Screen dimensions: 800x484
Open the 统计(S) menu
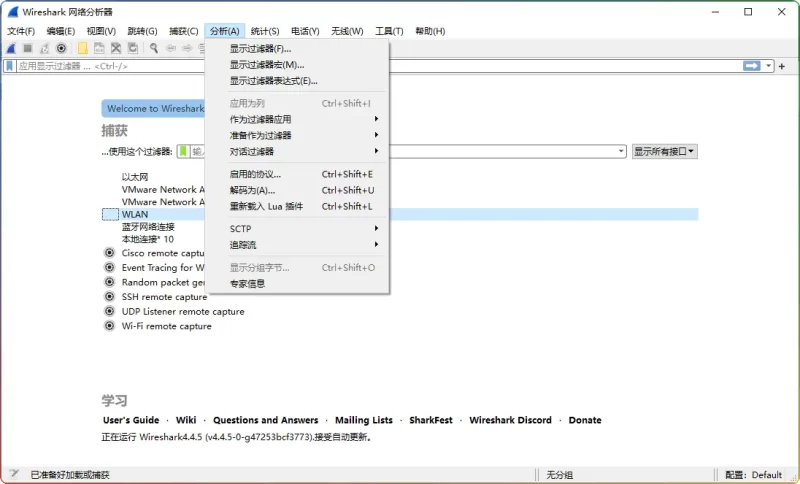265,31
